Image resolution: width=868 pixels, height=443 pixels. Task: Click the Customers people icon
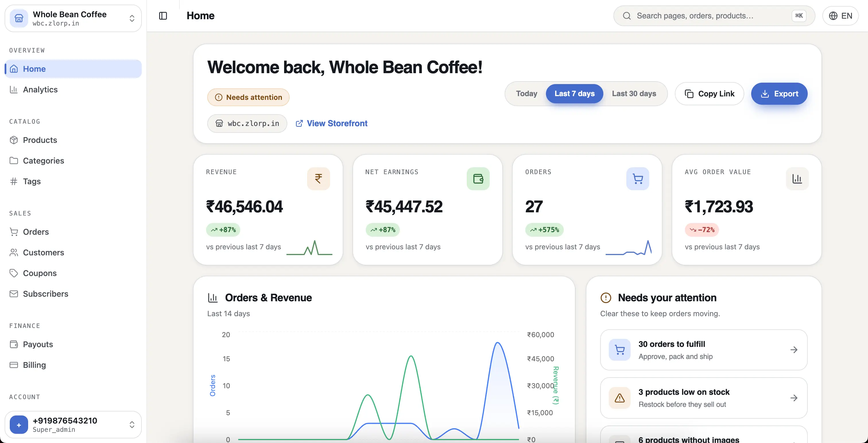point(14,252)
